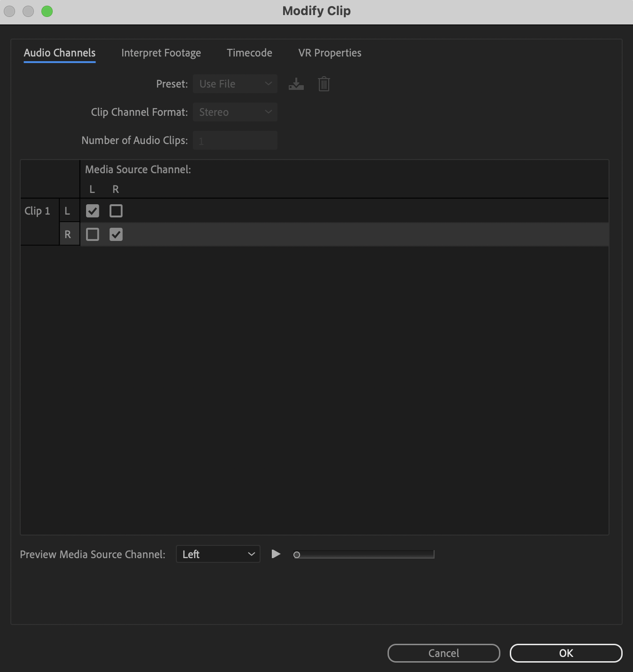633x672 pixels.
Task: Click the Cancel button
Action: click(x=443, y=653)
